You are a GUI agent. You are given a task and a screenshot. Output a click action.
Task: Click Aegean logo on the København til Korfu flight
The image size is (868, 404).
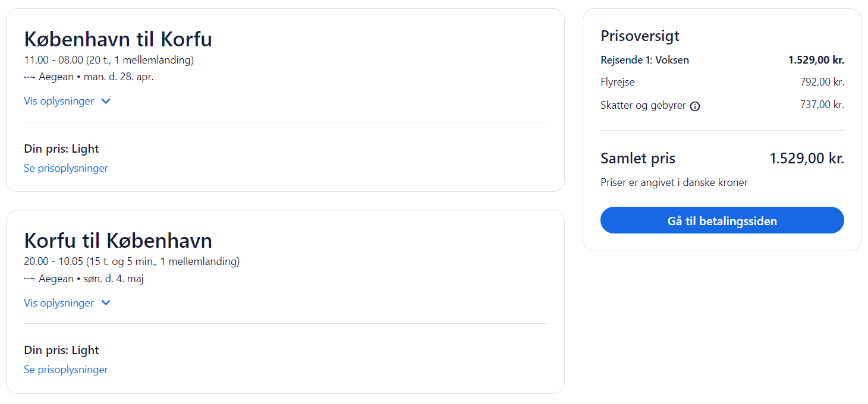coord(30,77)
